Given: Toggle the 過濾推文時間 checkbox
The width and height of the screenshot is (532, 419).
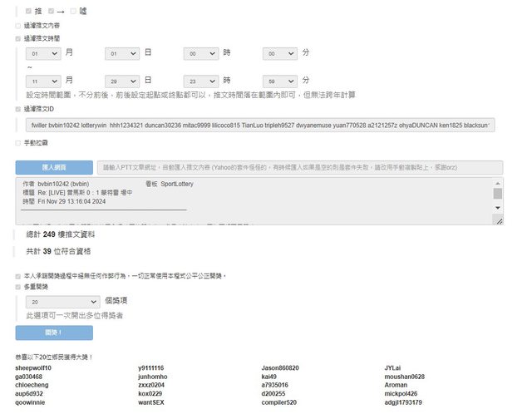Looking at the screenshot, I should click(x=18, y=38).
